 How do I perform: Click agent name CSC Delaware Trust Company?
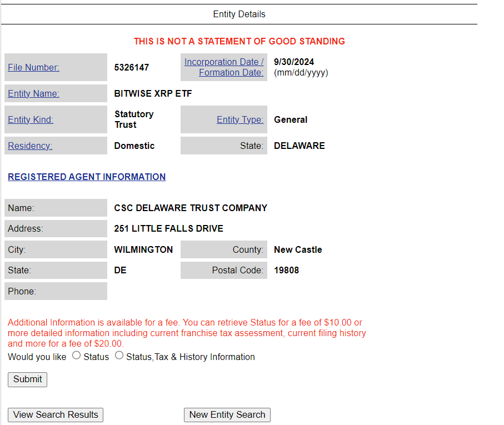191,208
